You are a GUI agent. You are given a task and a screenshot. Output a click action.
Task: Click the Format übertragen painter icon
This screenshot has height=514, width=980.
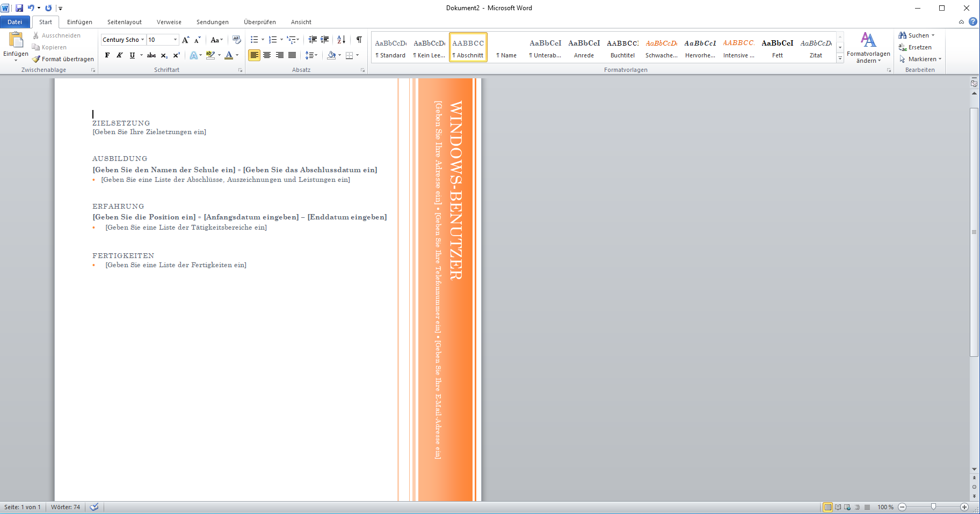click(x=37, y=59)
